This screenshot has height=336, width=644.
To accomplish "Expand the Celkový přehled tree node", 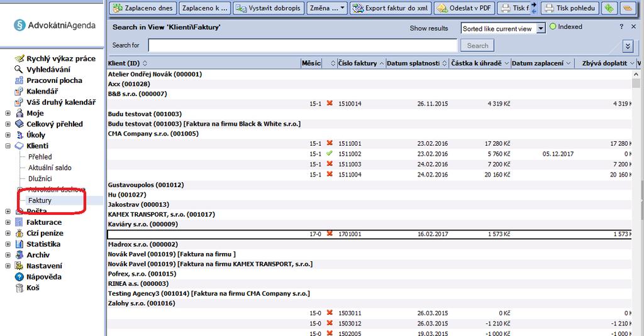I will tap(8, 124).
